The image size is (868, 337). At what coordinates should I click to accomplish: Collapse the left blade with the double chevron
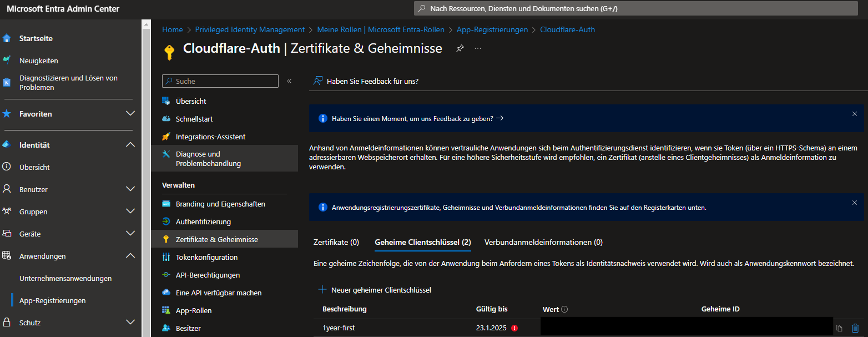(x=289, y=81)
